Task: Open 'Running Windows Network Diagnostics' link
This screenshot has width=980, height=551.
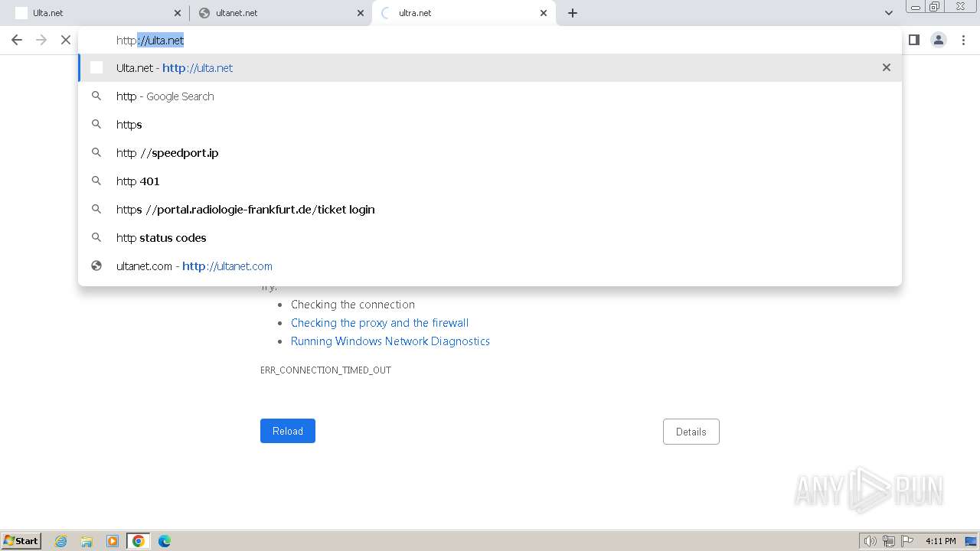Action: 390,341
